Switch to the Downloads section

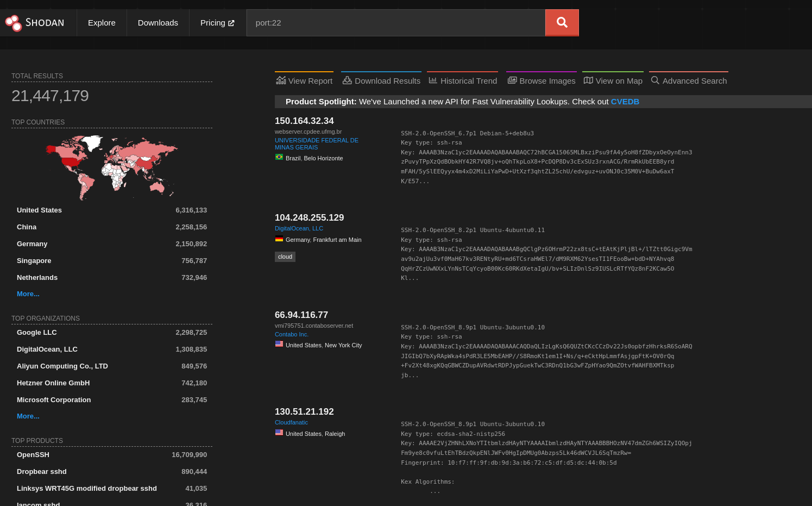(158, 22)
